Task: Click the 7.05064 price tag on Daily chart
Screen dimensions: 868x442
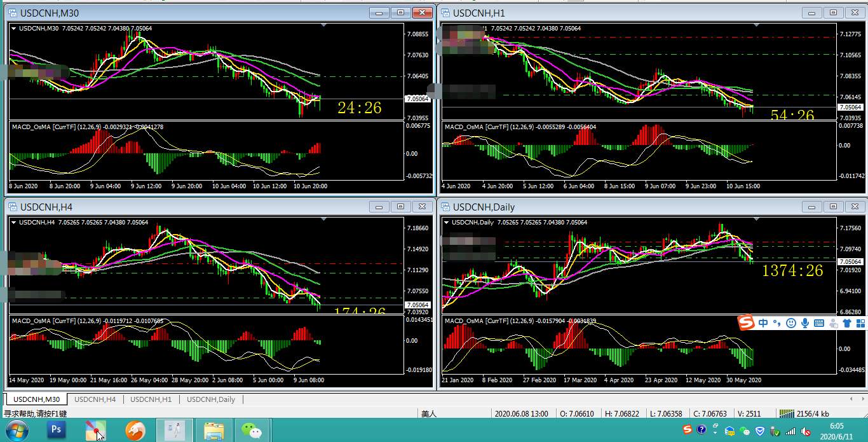Action: point(850,262)
